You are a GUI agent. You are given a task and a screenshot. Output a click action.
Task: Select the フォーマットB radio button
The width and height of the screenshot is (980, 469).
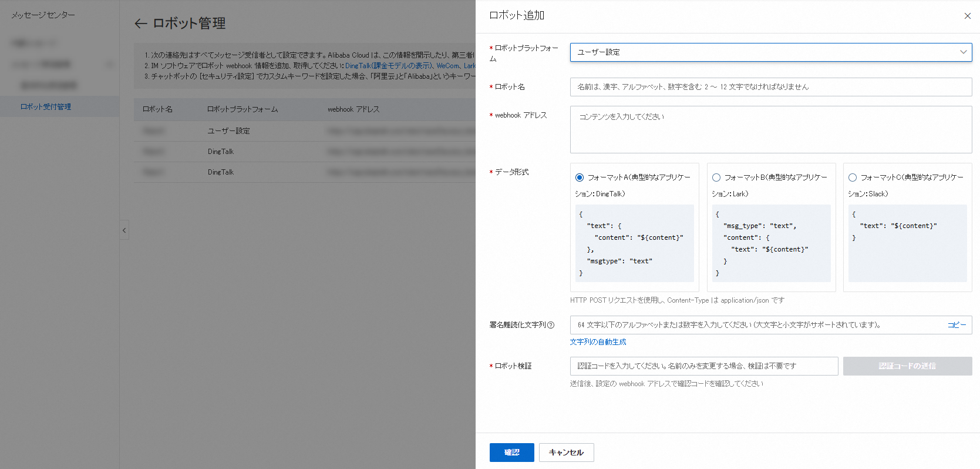coord(716,177)
